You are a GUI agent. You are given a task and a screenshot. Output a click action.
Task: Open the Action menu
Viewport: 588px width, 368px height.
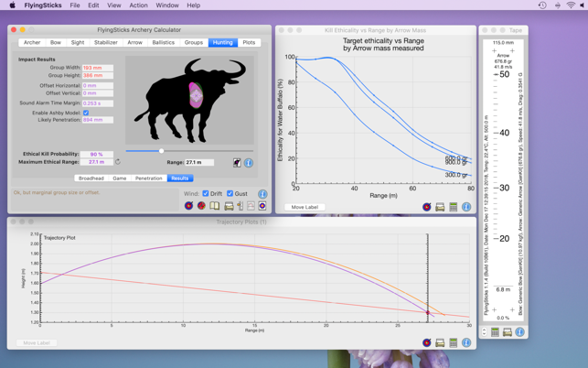(x=138, y=5)
